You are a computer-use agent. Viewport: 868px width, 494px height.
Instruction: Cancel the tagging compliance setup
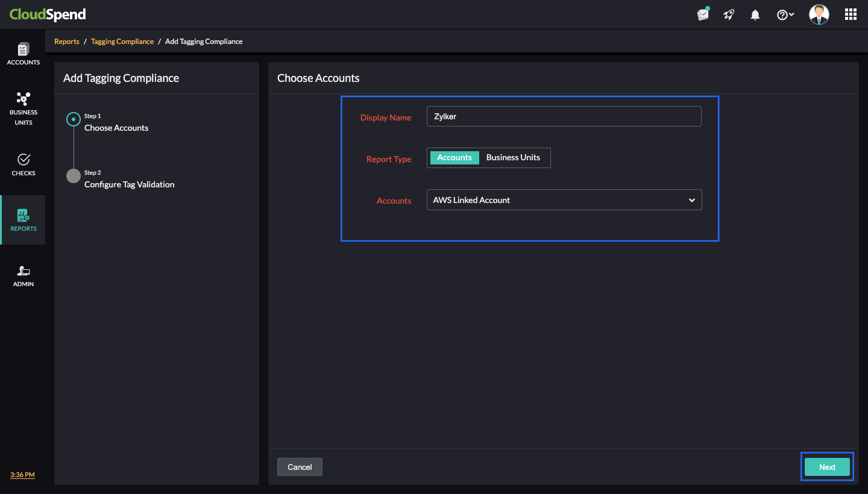pyautogui.click(x=300, y=466)
